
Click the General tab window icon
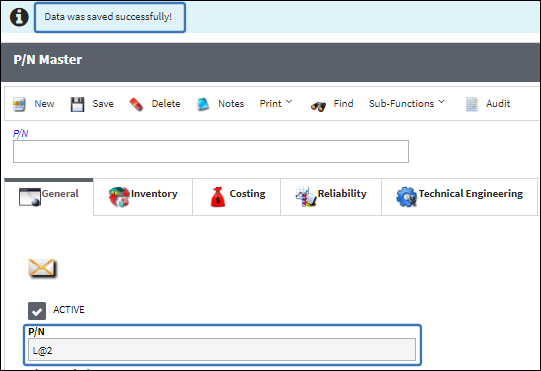coord(30,197)
